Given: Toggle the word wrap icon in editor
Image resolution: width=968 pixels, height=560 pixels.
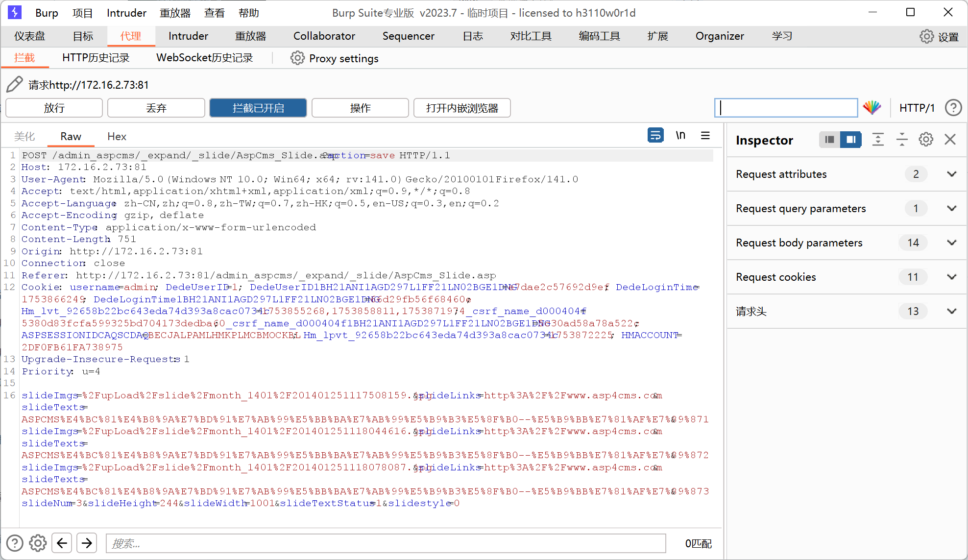Looking at the screenshot, I should (x=655, y=135).
